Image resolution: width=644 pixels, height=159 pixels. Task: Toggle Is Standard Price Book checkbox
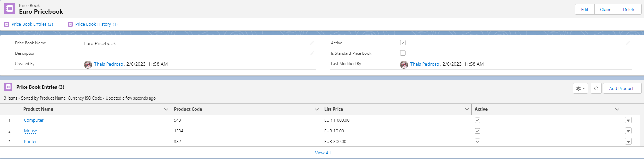point(403,53)
